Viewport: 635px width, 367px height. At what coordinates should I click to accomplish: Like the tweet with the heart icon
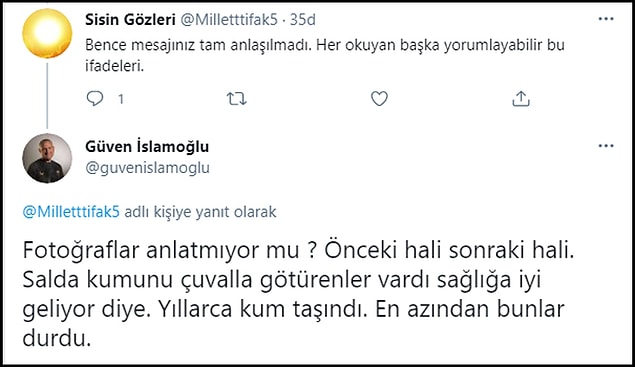click(x=379, y=98)
